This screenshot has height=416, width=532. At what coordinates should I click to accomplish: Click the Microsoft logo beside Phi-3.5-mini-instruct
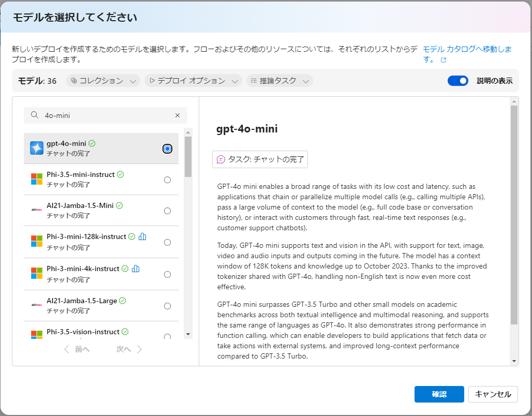pyautogui.click(x=37, y=179)
